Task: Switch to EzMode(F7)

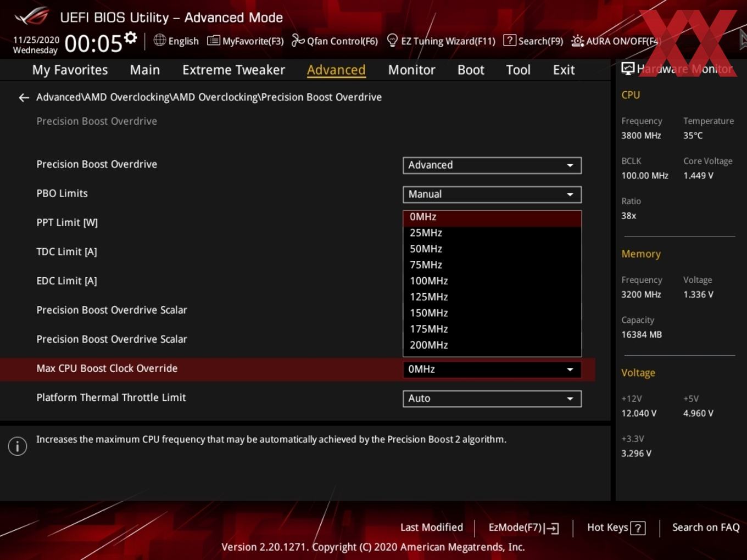Action: (523, 528)
